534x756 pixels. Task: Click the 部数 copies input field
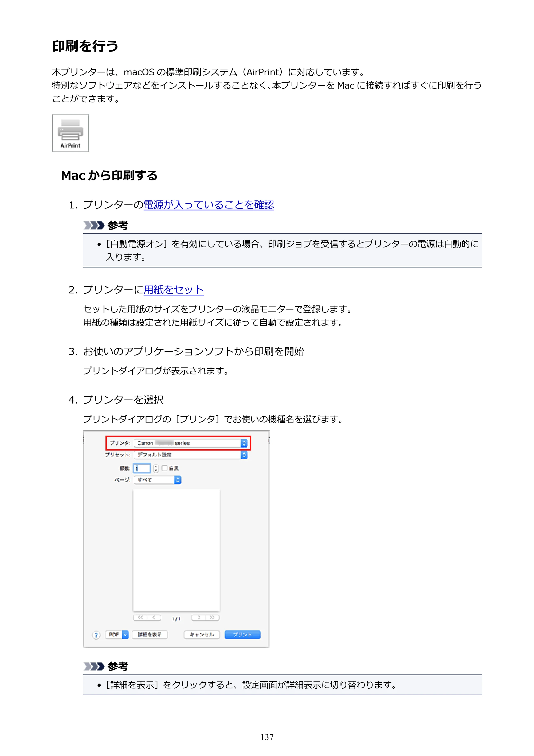[142, 468]
